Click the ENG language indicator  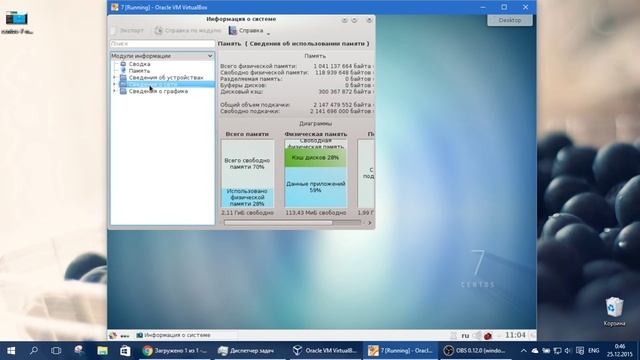point(593,351)
